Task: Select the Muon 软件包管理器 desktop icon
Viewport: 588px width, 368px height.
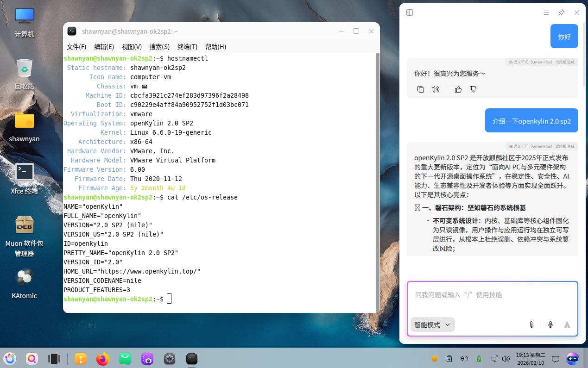Action: (x=24, y=236)
